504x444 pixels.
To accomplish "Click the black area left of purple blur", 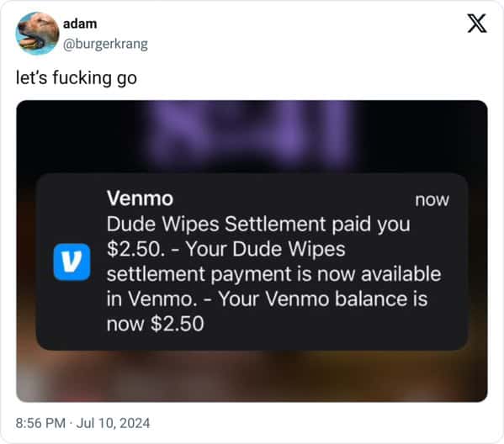I will (81, 135).
